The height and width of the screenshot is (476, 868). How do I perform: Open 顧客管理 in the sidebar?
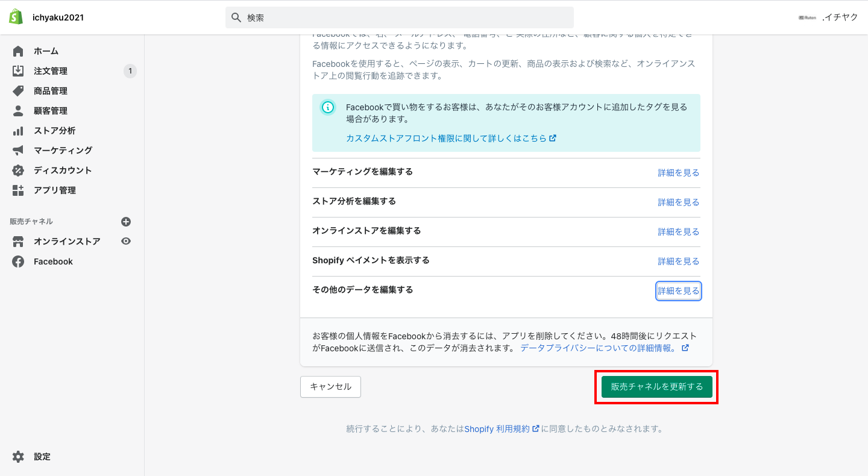(x=51, y=111)
